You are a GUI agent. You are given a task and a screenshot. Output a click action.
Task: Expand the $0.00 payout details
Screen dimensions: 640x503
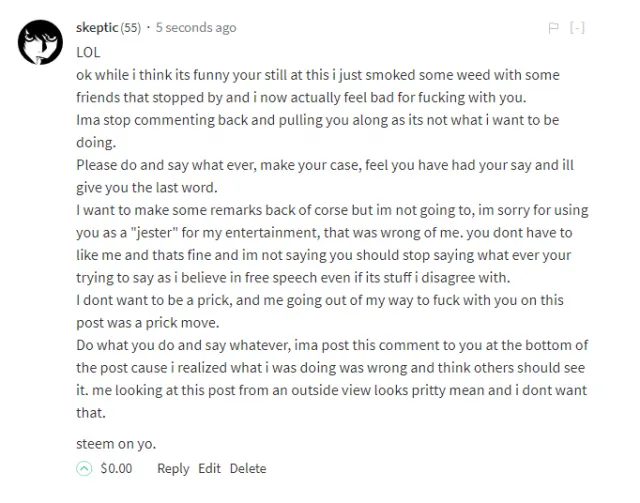(x=116, y=468)
